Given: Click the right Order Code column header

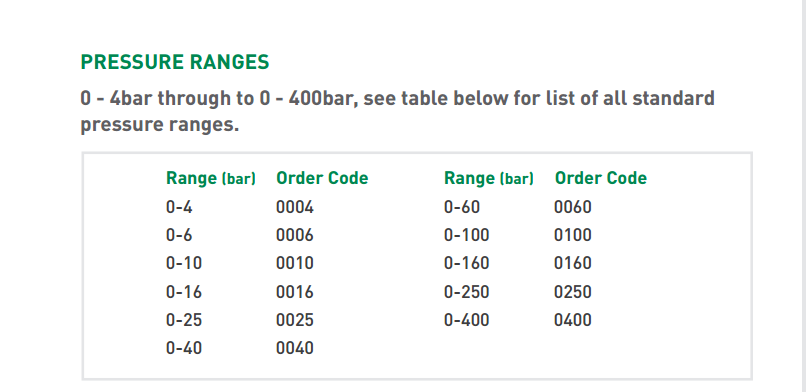Looking at the screenshot, I should pos(601,178).
